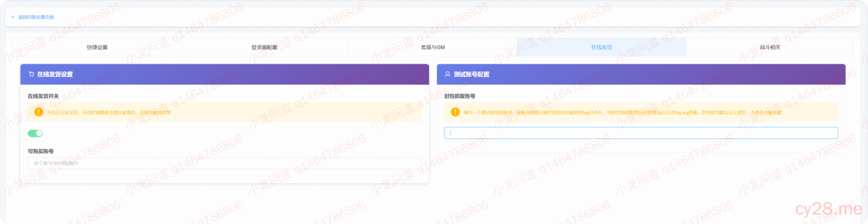Select the 套盾与GM tab

click(433, 47)
